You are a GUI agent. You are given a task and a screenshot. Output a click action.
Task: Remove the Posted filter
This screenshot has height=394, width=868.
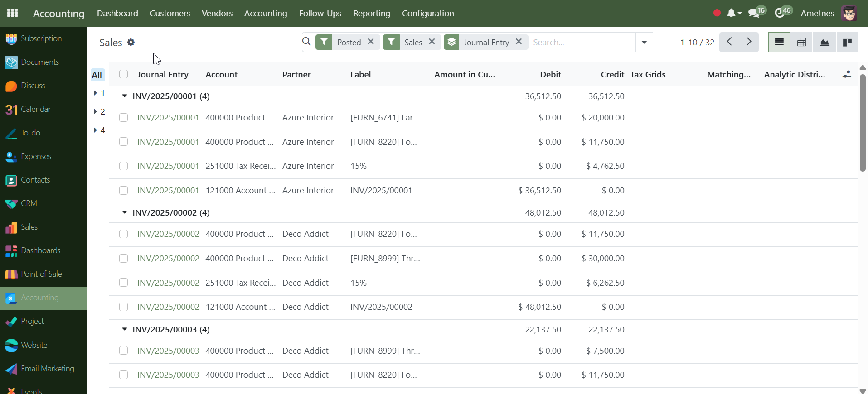[x=371, y=42]
